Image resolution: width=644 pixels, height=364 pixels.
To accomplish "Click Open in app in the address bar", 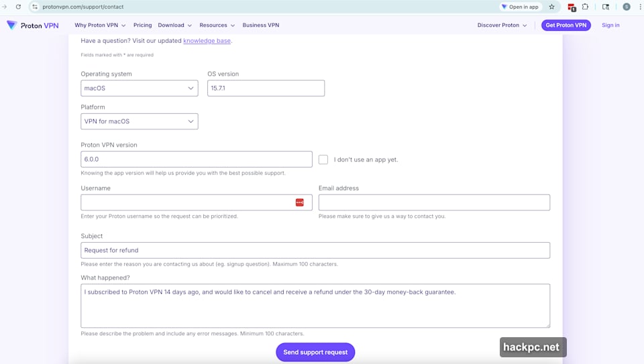I will point(520,7).
